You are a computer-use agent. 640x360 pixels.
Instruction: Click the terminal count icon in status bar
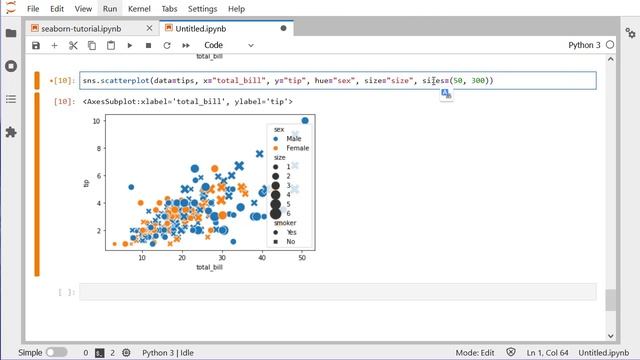(x=100, y=353)
